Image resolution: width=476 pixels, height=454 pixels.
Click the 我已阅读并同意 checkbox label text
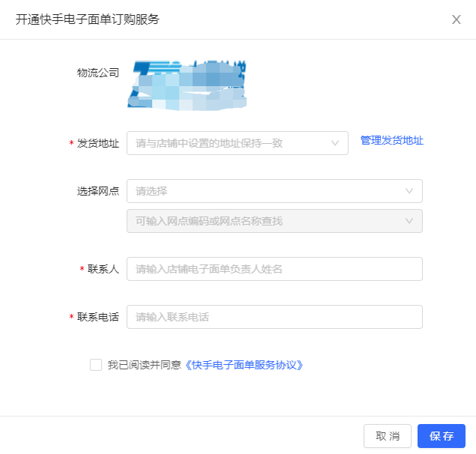click(144, 365)
